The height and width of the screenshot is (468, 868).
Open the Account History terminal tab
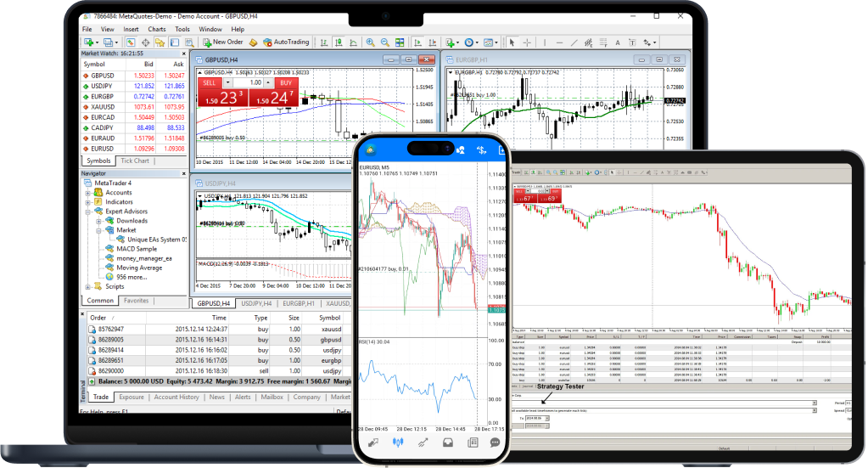tap(176, 398)
